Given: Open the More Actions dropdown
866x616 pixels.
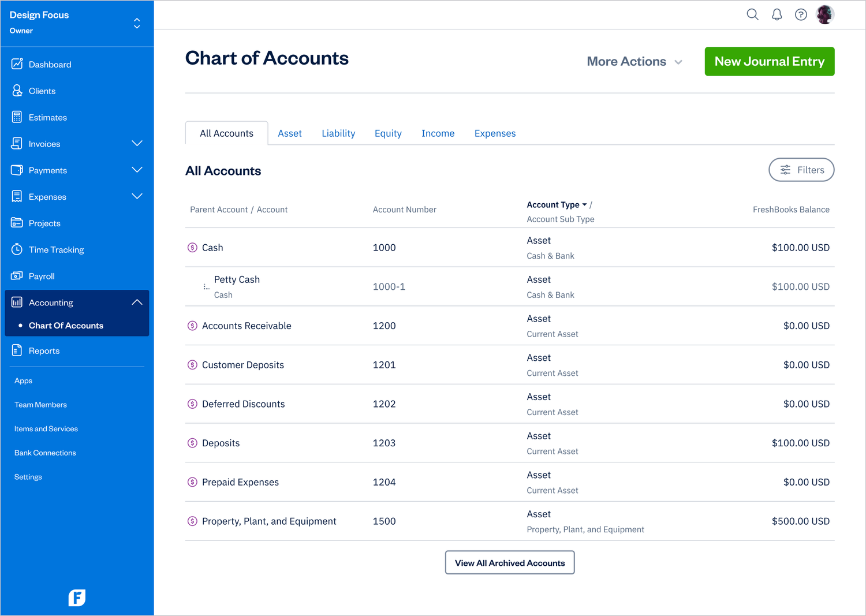Looking at the screenshot, I should tap(634, 61).
